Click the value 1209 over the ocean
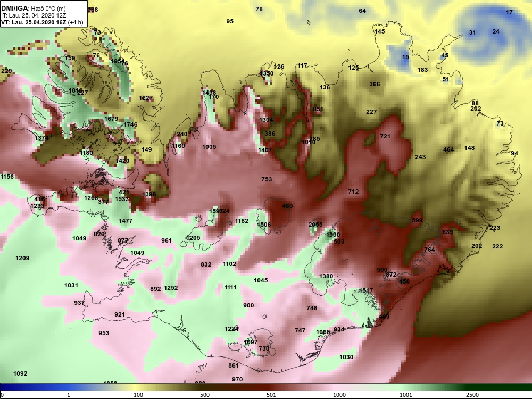Image resolution: width=532 pixels, height=399 pixels. coord(22,258)
